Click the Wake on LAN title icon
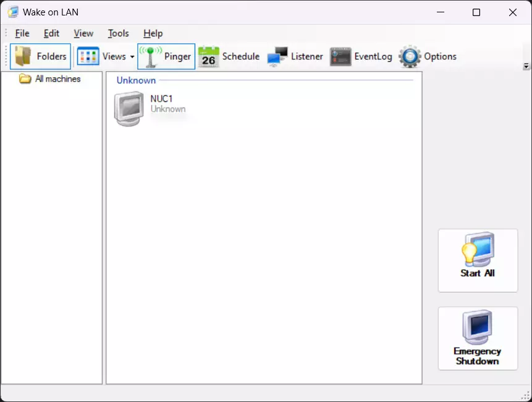The width and height of the screenshot is (532, 402). 13,12
